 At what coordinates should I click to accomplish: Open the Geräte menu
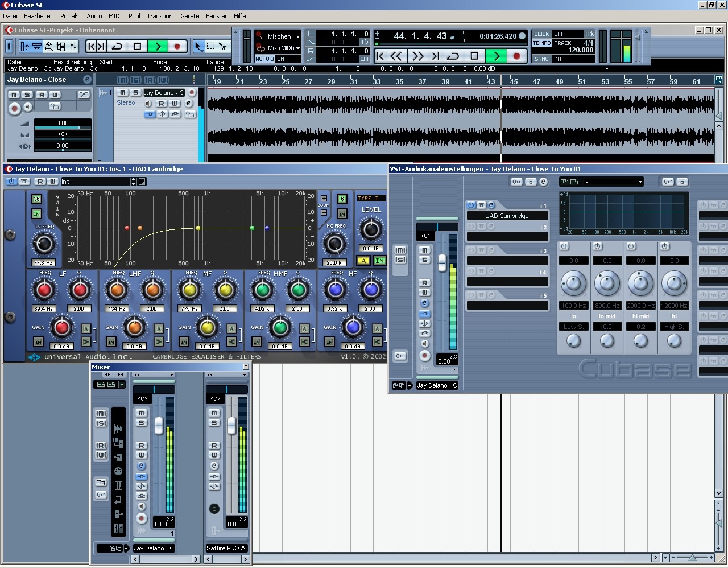click(x=190, y=16)
